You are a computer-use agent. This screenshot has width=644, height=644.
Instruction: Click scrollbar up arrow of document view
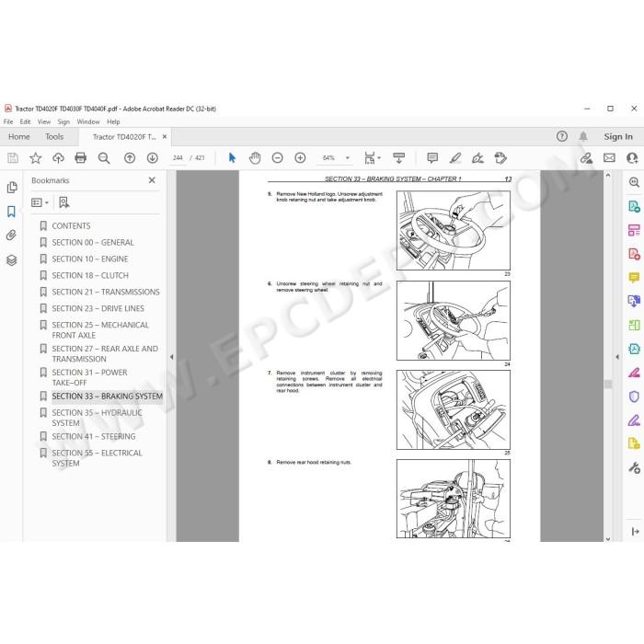pyautogui.click(x=608, y=175)
